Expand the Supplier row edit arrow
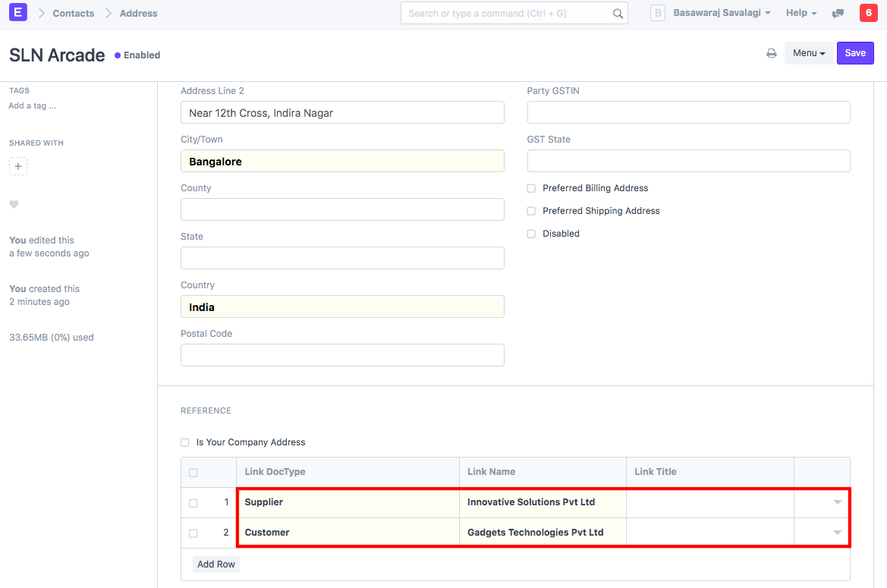The height and width of the screenshot is (588, 887). pos(837,502)
